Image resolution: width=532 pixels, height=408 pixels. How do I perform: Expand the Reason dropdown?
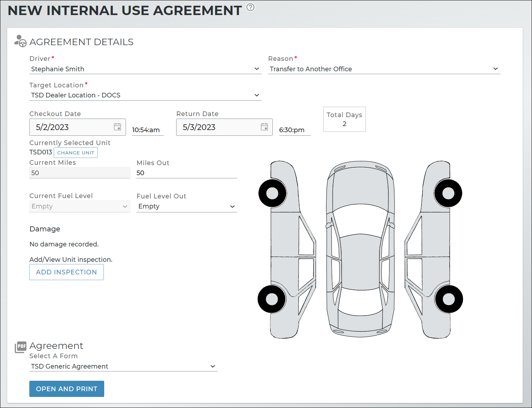click(x=384, y=69)
